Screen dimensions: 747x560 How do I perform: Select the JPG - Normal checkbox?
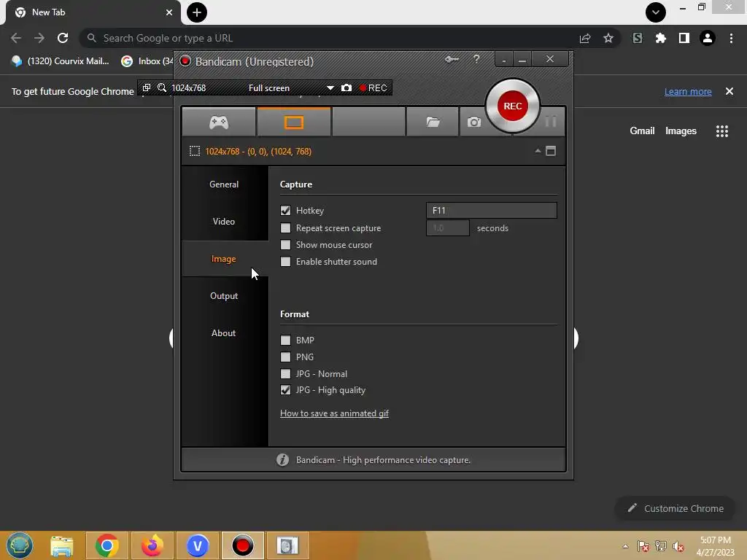tap(285, 374)
